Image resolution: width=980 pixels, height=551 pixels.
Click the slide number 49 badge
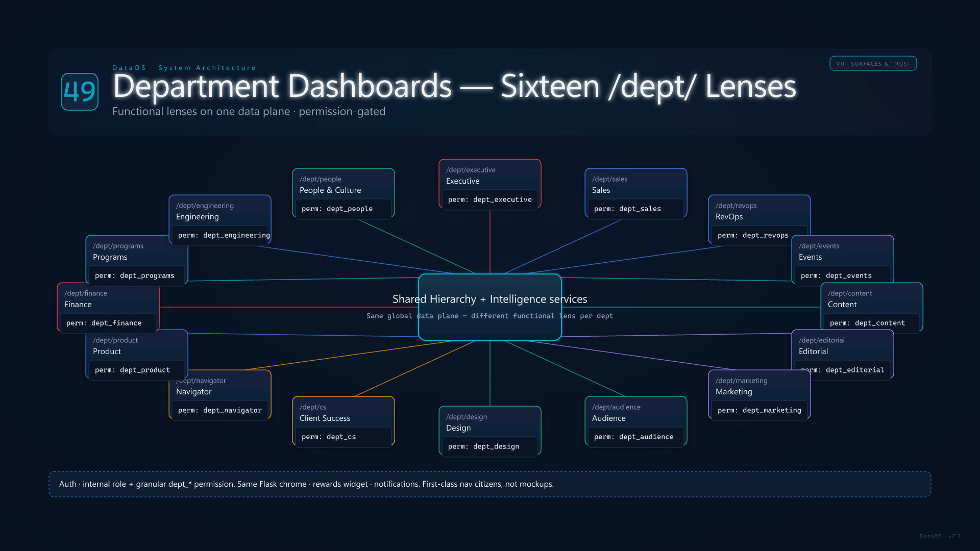pyautogui.click(x=80, y=92)
